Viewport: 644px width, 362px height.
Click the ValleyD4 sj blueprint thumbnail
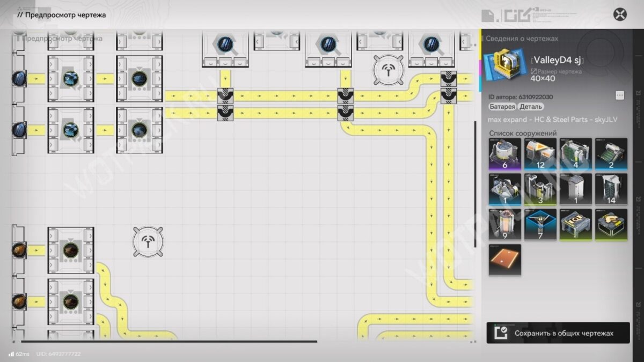[x=502, y=65]
